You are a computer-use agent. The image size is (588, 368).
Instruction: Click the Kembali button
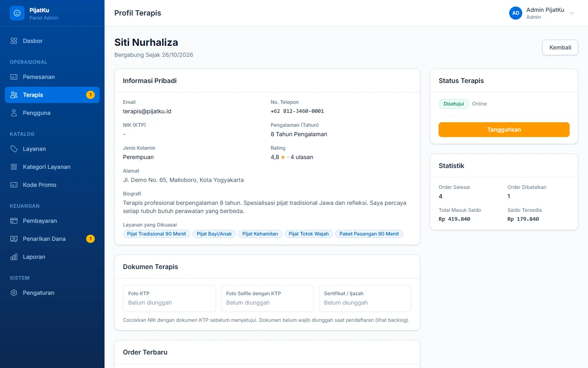560,47
